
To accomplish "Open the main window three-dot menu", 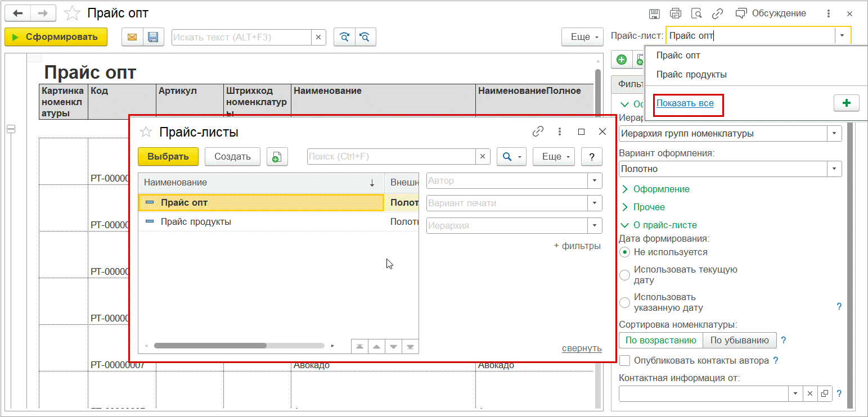I will [x=829, y=13].
